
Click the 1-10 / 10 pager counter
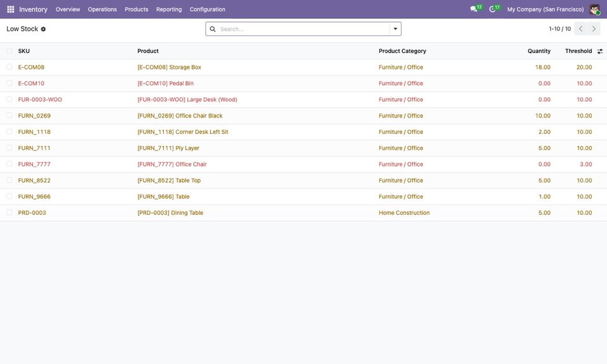(560, 28)
